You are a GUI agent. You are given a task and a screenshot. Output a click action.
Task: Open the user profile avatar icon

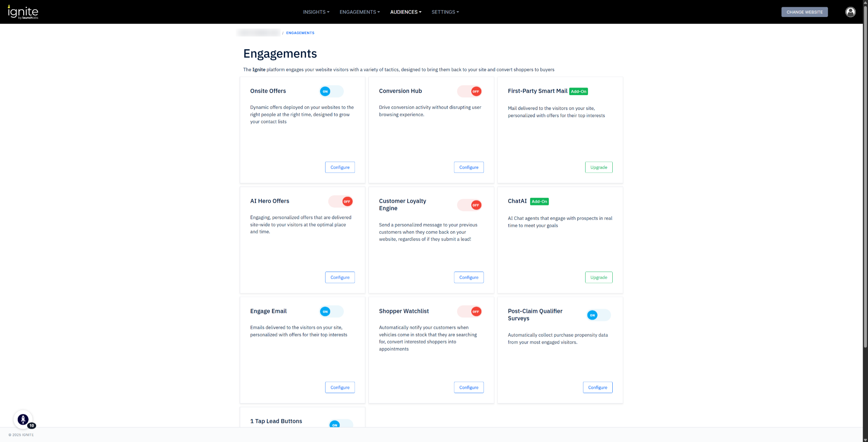[x=850, y=12]
